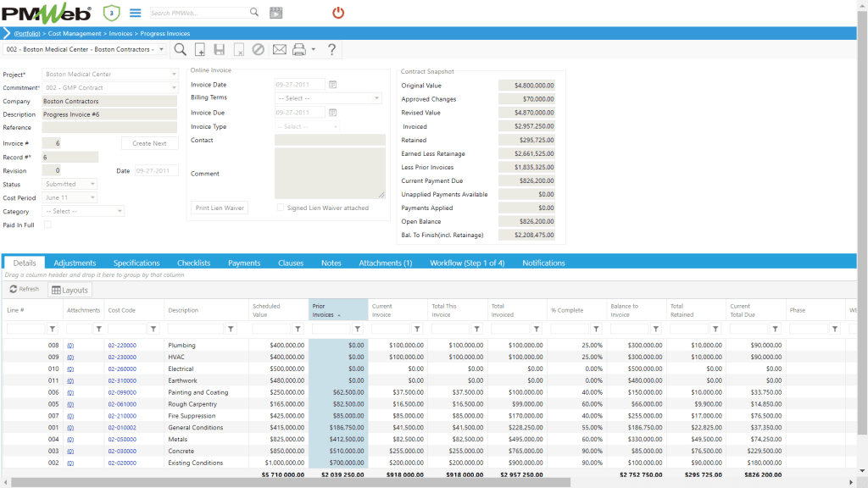Click the page vertical scrollbar
The image size is (868, 488).
click(x=862, y=224)
